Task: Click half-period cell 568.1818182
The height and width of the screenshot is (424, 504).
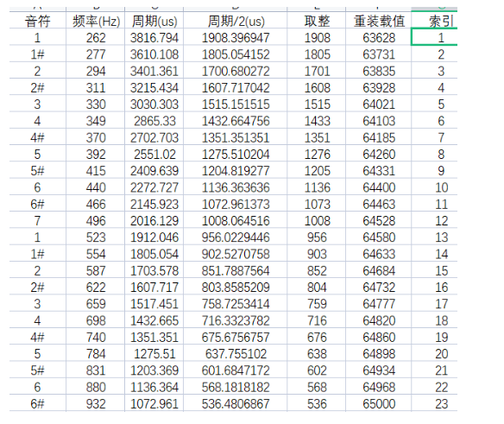Action: (x=236, y=387)
